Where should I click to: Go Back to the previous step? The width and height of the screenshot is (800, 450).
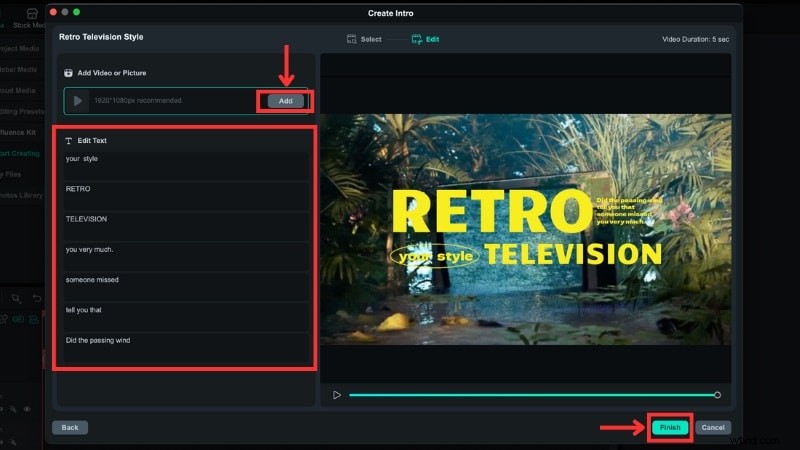coord(70,428)
